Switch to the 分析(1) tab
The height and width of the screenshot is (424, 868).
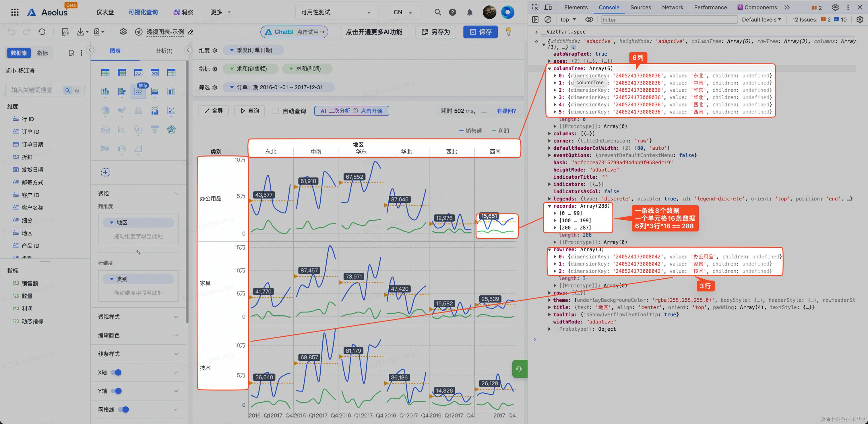tap(164, 51)
